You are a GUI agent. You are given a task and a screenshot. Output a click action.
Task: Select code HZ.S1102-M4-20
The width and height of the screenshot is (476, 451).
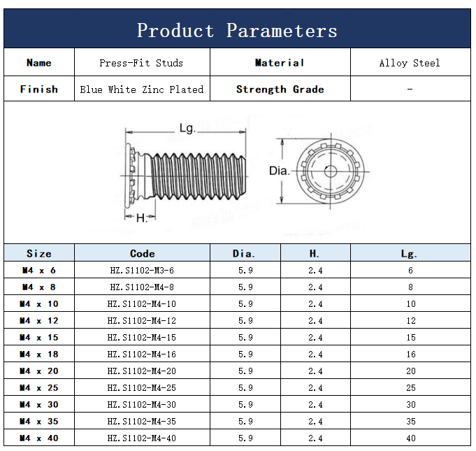pos(142,371)
